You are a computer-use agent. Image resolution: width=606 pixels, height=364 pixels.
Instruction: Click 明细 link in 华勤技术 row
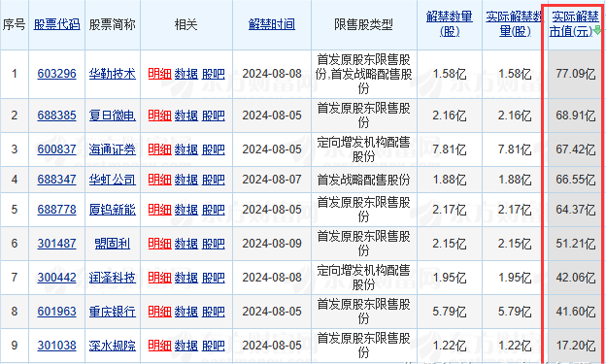coord(159,74)
